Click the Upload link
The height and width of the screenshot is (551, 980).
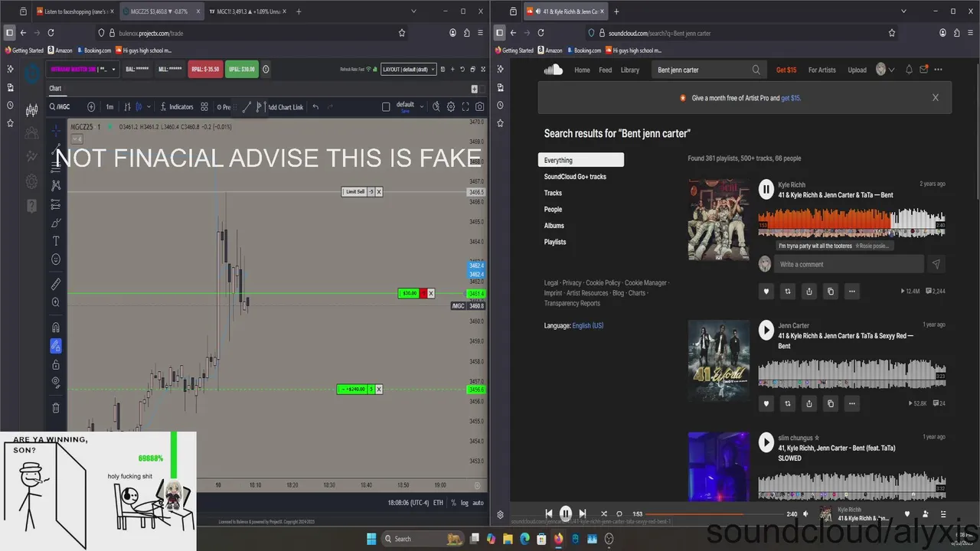(857, 70)
